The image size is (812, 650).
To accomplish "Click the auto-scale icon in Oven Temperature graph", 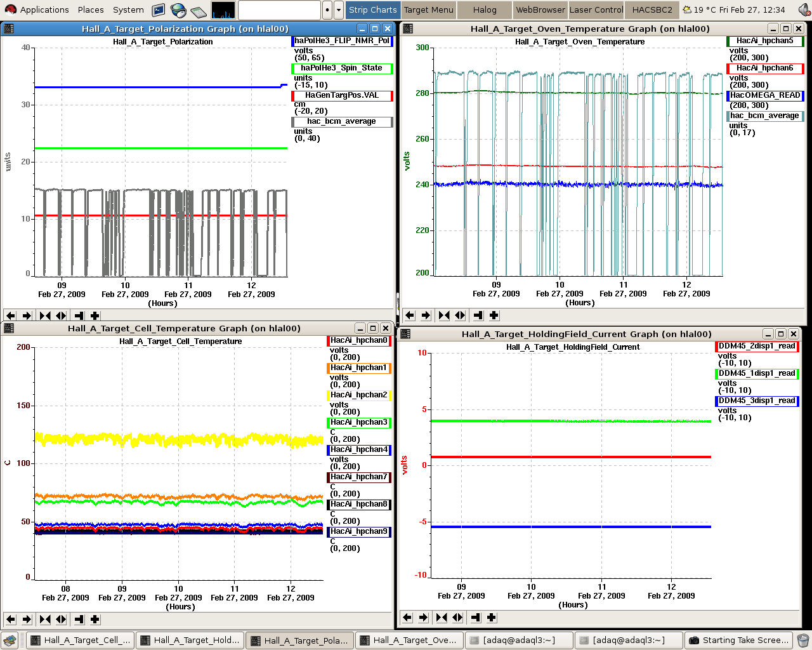I will pyautogui.click(x=478, y=315).
